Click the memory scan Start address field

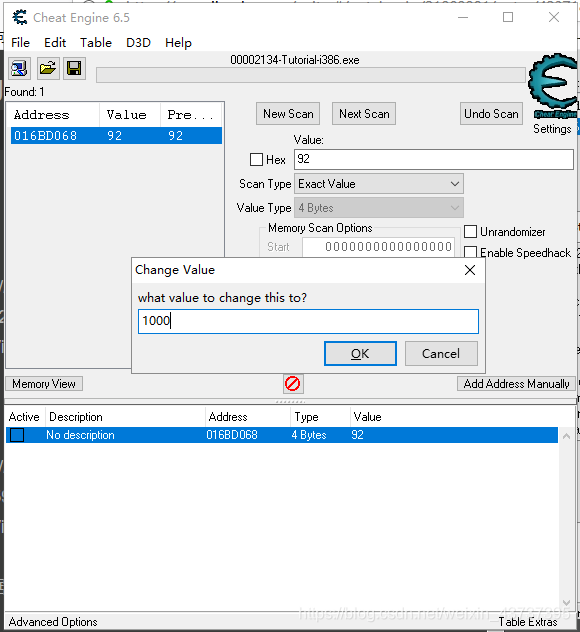(x=378, y=247)
